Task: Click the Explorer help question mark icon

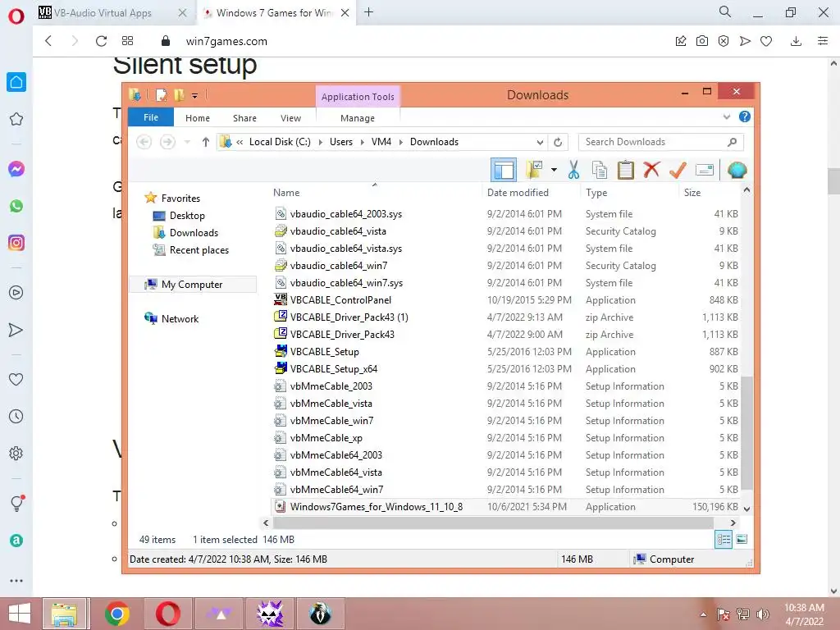Action: click(745, 116)
